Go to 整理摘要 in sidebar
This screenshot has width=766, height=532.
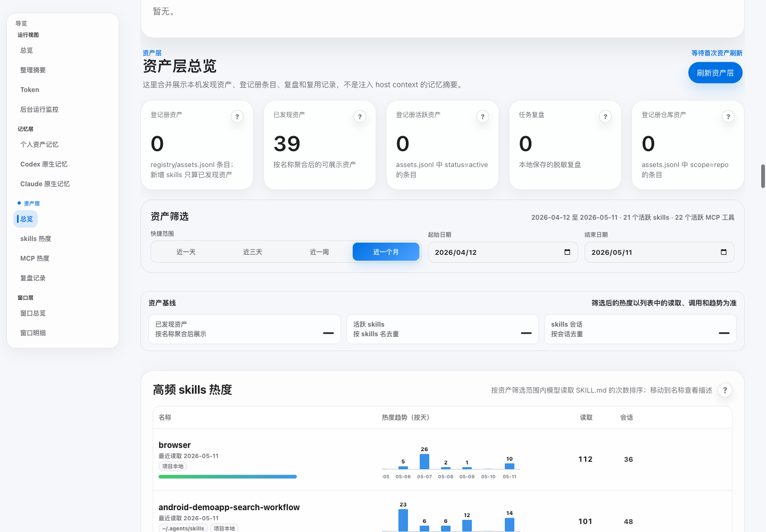pos(33,70)
